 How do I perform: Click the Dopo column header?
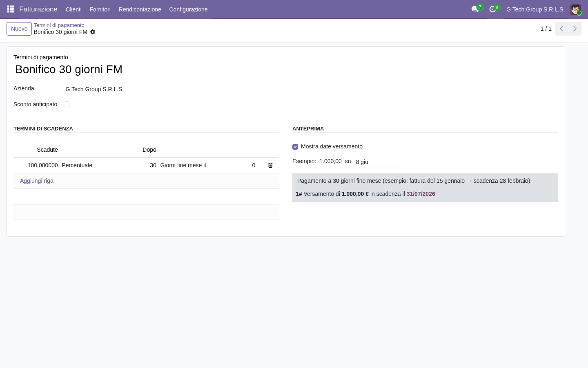point(149,150)
